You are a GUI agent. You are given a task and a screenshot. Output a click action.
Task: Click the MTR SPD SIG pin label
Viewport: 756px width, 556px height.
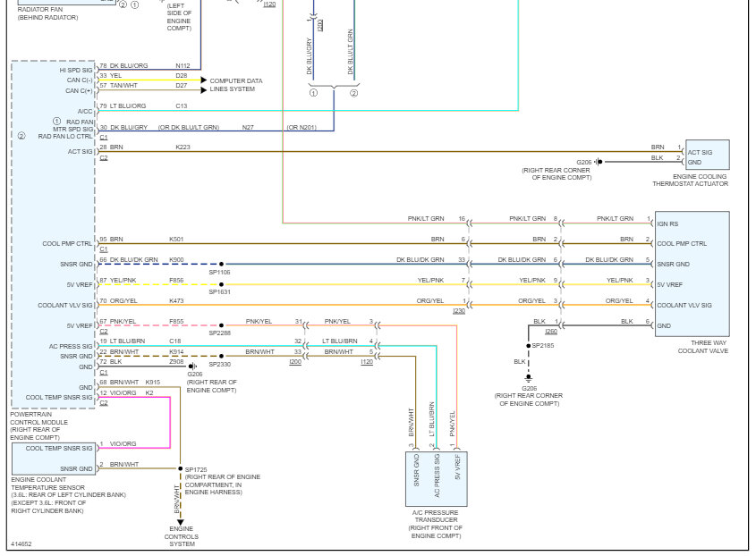pos(72,129)
